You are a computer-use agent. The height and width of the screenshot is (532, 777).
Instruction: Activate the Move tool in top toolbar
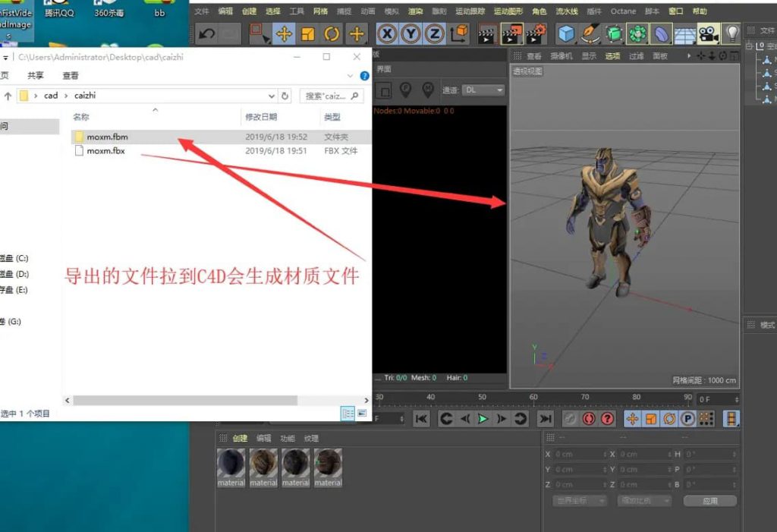click(x=284, y=33)
